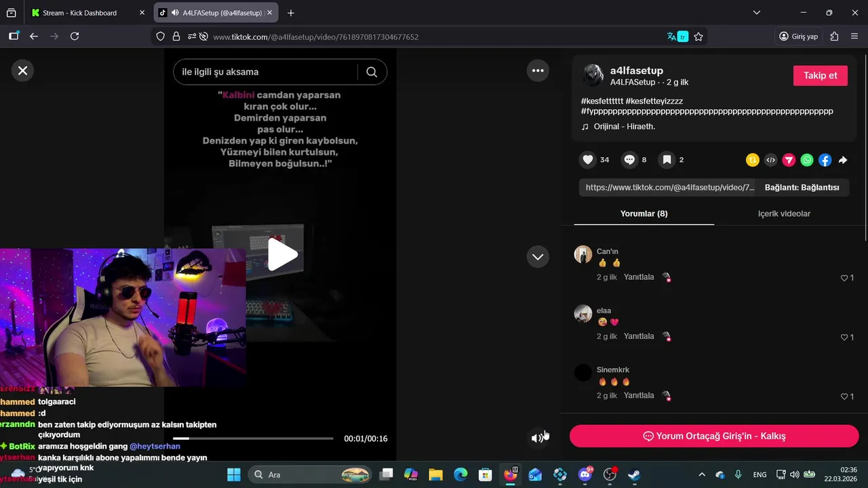Click 'Yorum Ortaçağ Giriş'in - Kalkış' login button

[714, 436]
